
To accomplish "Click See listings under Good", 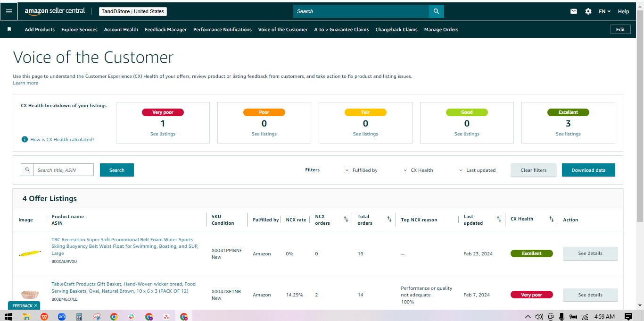I will (x=467, y=134).
